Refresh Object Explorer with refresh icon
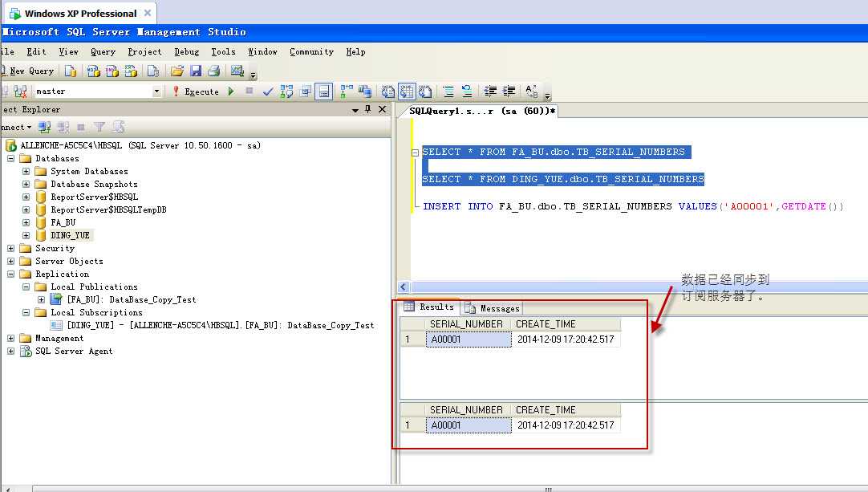The height and width of the screenshot is (492, 868). tap(118, 128)
